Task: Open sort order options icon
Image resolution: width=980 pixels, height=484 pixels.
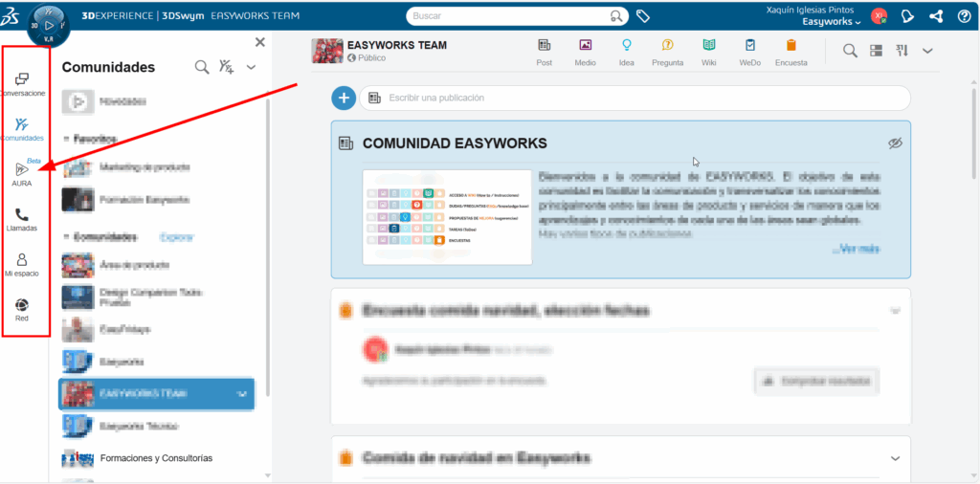Action: pos(902,51)
